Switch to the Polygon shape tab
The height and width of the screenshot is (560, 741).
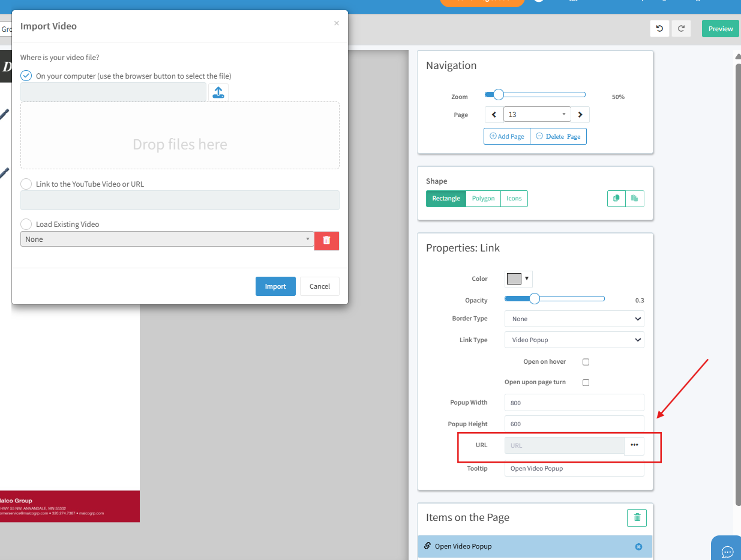pyautogui.click(x=483, y=199)
